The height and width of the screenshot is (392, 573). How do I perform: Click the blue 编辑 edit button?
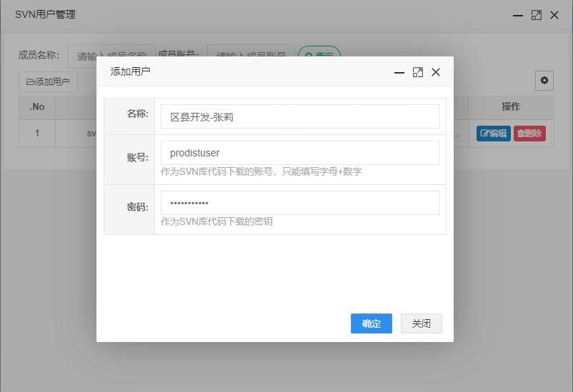pyautogui.click(x=493, y=134)
